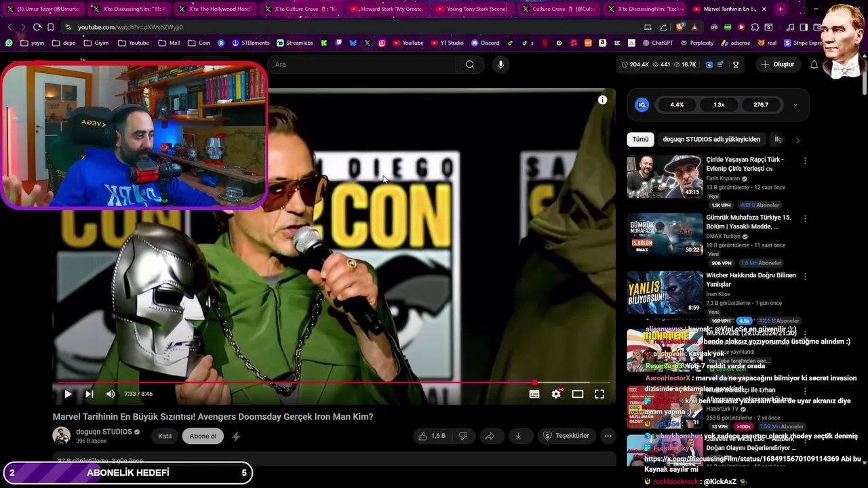Open a new browser tab

[781, 9]
